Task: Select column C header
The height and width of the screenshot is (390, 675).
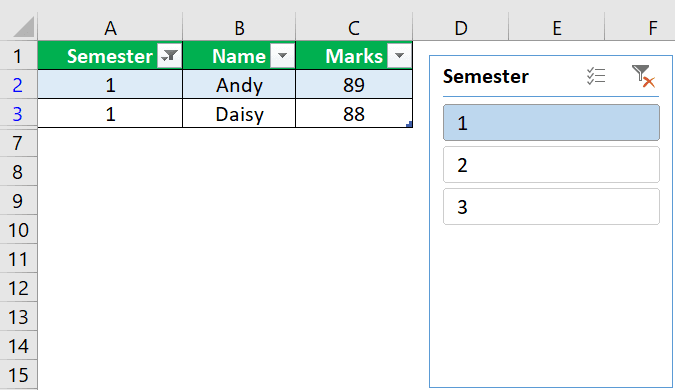Action: pos(354,28)
